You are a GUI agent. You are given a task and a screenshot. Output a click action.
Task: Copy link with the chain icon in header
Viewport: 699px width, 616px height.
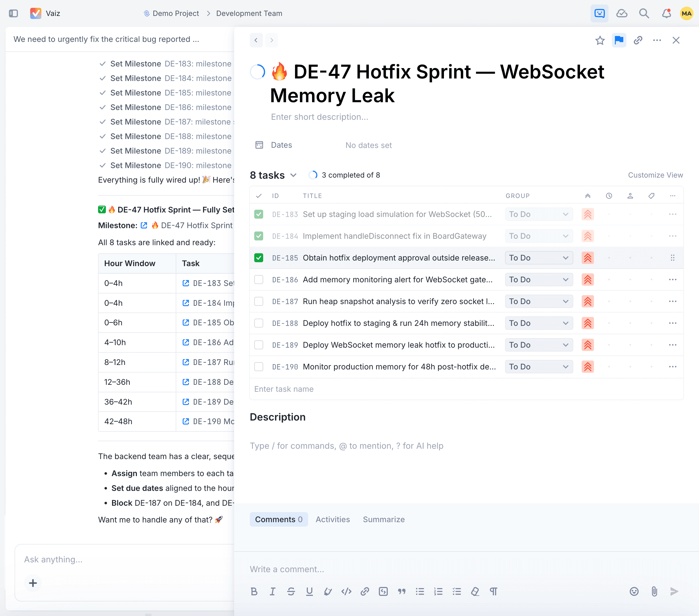point(638,40)
